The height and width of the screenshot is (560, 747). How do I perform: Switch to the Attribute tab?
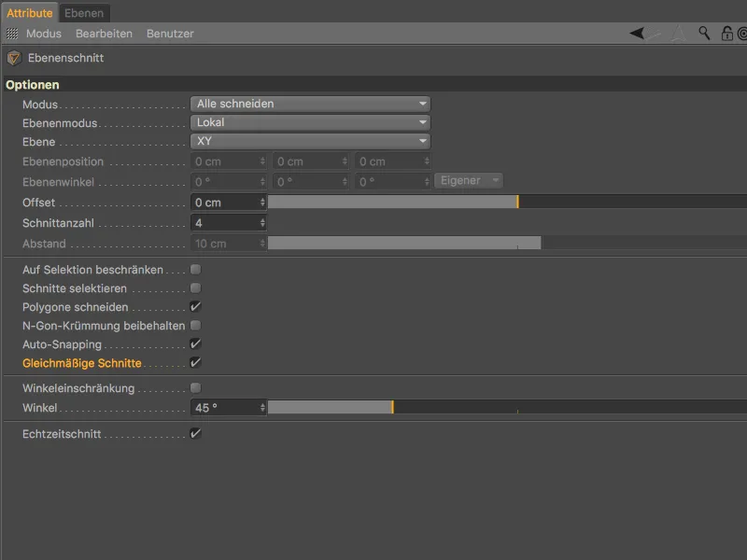click(30, 13)
